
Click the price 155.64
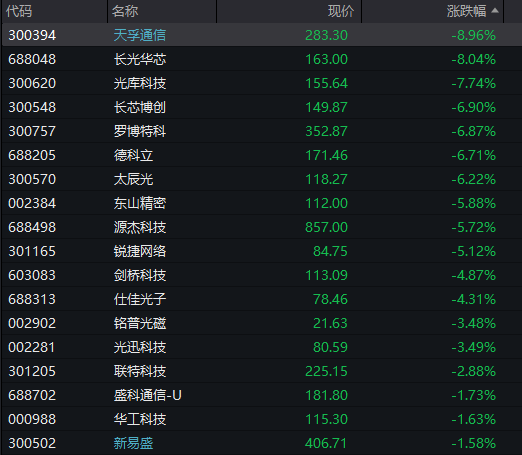pyautogui.click(x=326, y=83)
